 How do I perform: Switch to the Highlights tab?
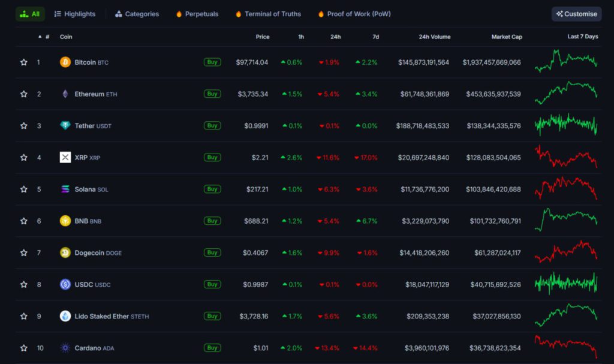pos(75,14)
